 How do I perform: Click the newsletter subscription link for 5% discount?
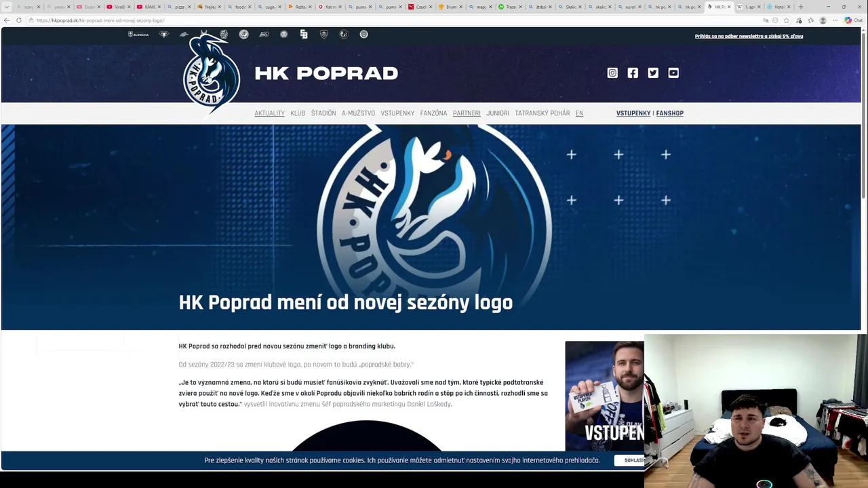pos(749,36)
